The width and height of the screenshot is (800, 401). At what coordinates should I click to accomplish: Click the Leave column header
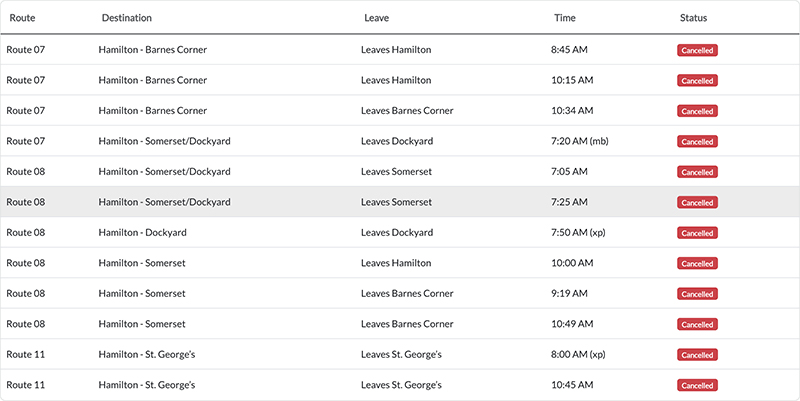(x=377, y=18)
